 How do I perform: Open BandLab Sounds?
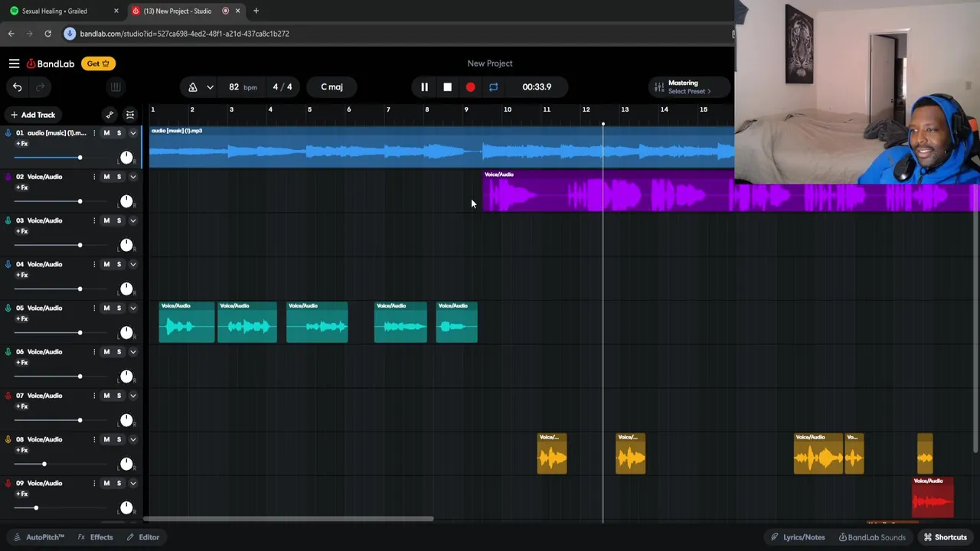point(871,537)
